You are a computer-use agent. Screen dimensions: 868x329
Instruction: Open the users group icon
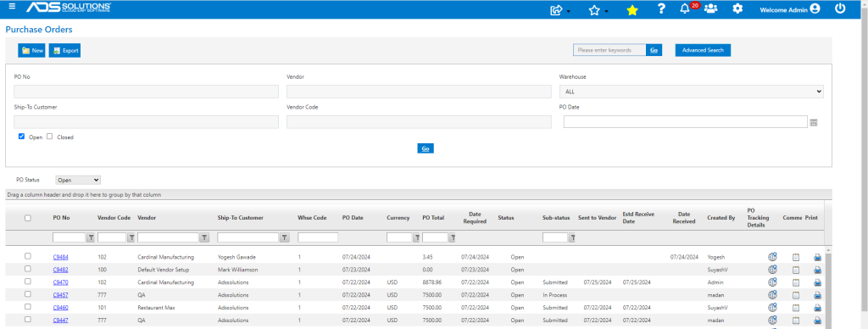point(711,8)
